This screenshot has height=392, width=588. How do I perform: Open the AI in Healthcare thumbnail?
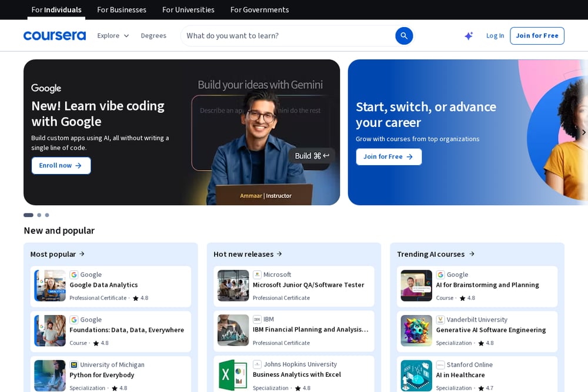416,376
